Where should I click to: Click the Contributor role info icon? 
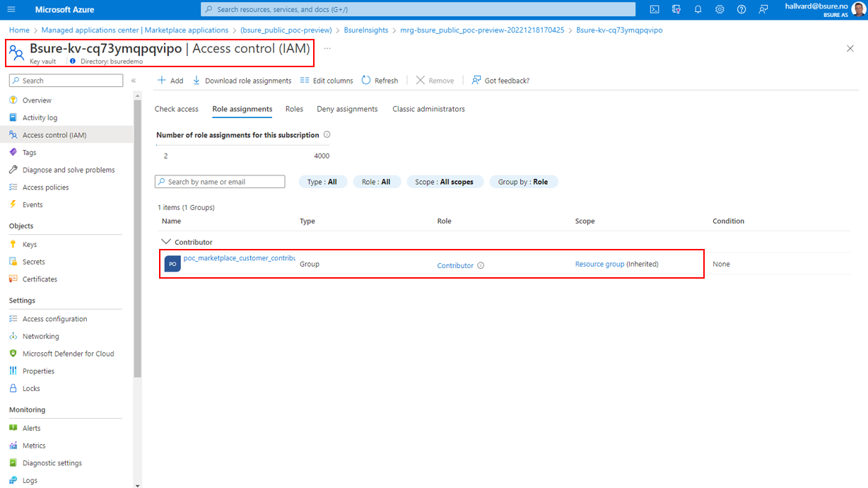coord(481,266)
